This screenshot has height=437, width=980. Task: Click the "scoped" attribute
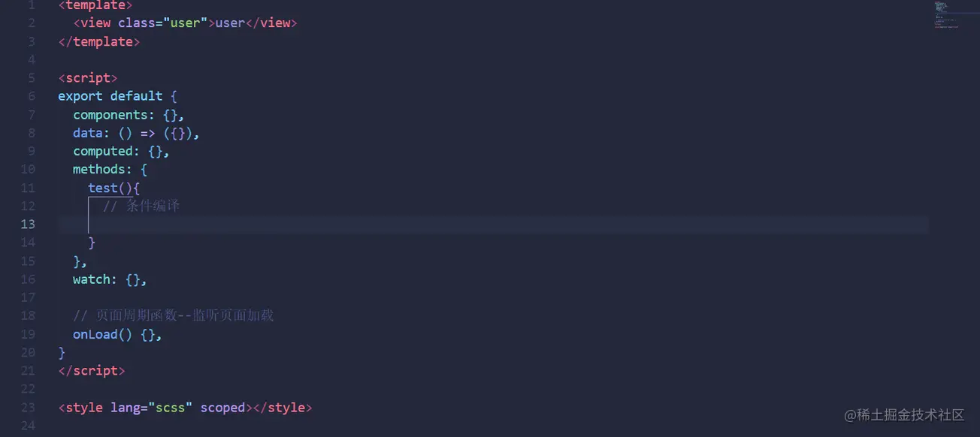(222, 408)
